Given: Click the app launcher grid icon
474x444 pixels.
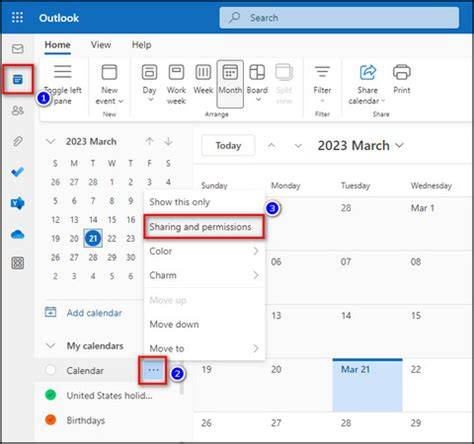Looking at the screenshot, I should (17, 17).
